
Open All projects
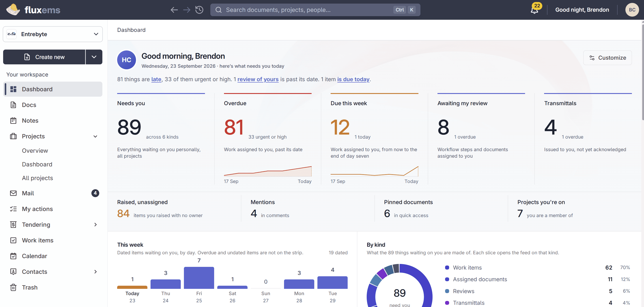pyautogui.click(x=37, y=178)
